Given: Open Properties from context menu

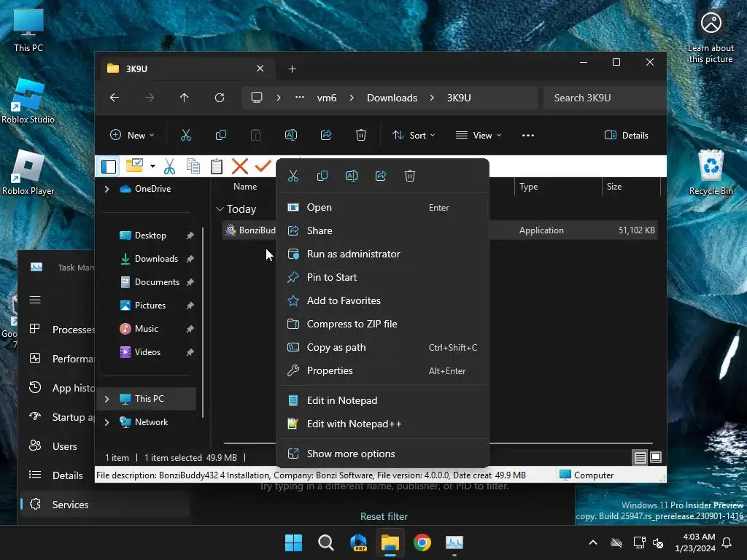Looking at the screenshot, I should click(x=382, y=370).
